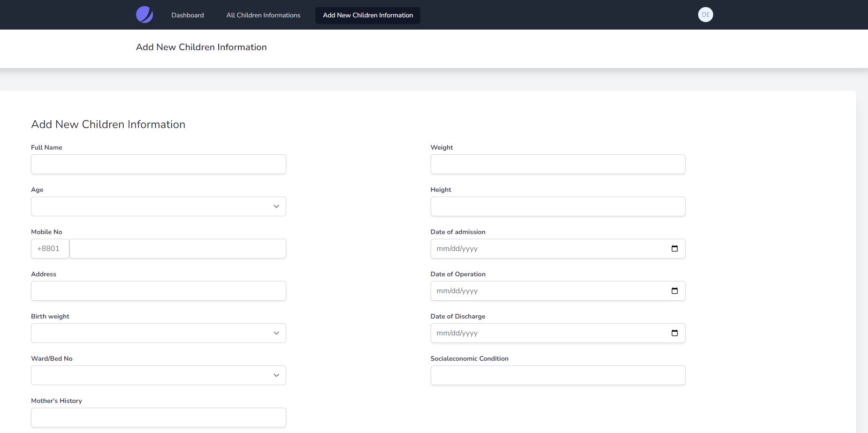
Task: Open calendar picker for Date of Operation
Action: [674, 291]
